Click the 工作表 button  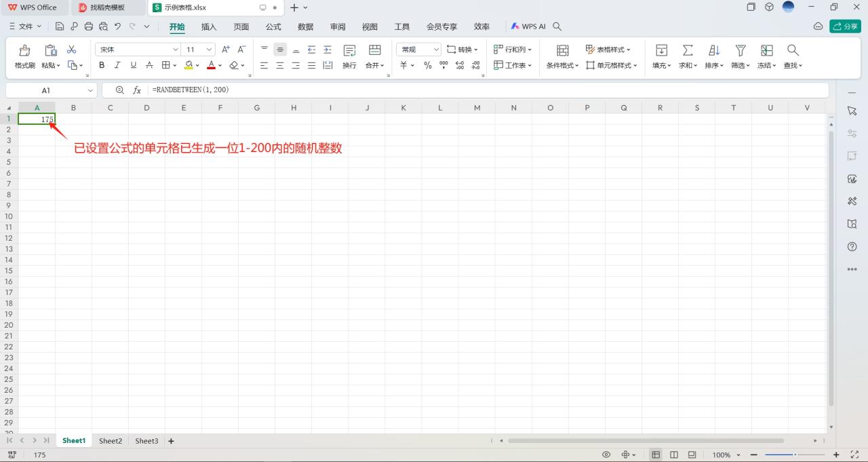513,65
